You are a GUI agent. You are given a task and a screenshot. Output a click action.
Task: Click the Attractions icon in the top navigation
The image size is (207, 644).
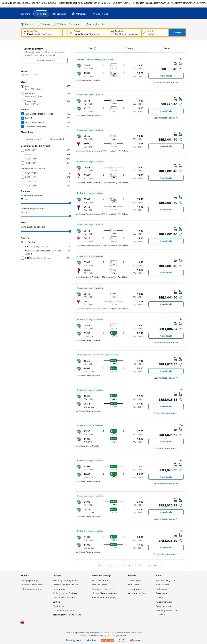coord(73,14)
